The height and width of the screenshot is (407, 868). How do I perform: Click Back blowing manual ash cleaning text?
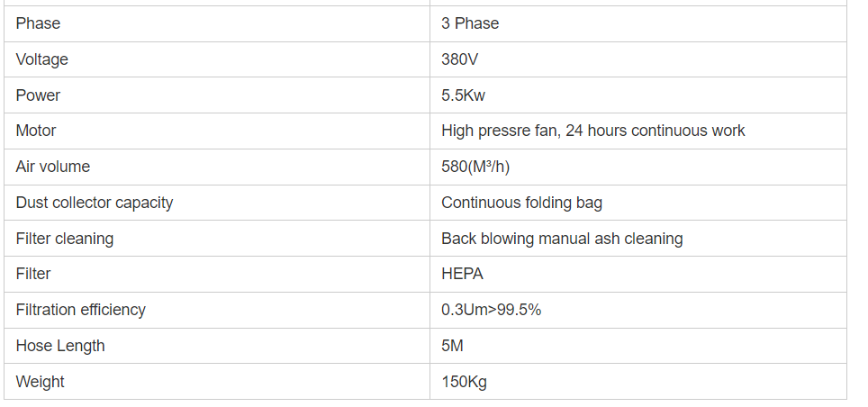561,239
